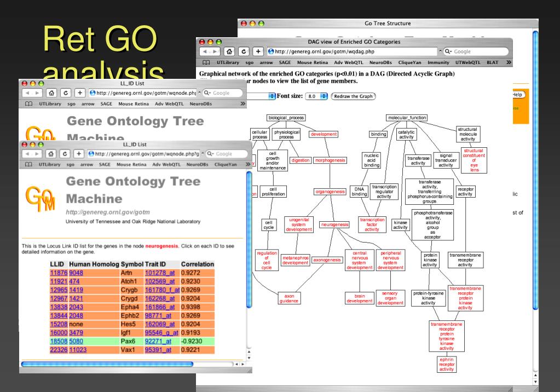Click the neurogenesis node in the DAG graph

tap(334, 225)
